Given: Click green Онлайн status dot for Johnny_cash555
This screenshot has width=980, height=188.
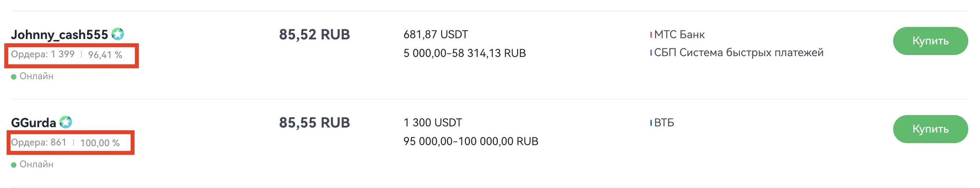Looking at the screenshot, I should pyautogui.click(x=14, y=77).
